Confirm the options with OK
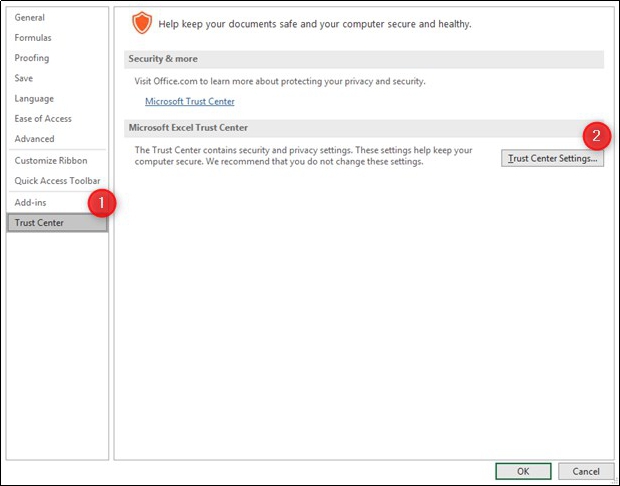The height and width of the screenshot is (486, 620). [x=522, y=471]
